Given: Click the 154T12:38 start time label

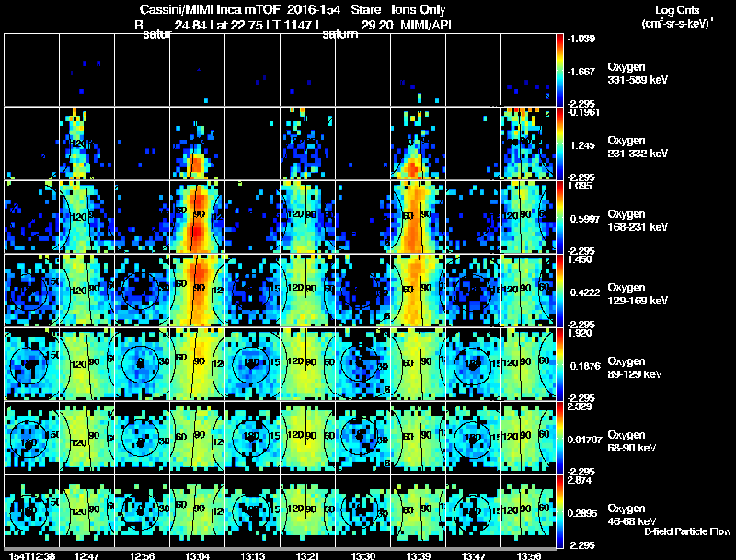Looking at the screenshot, I should [32, 556].
